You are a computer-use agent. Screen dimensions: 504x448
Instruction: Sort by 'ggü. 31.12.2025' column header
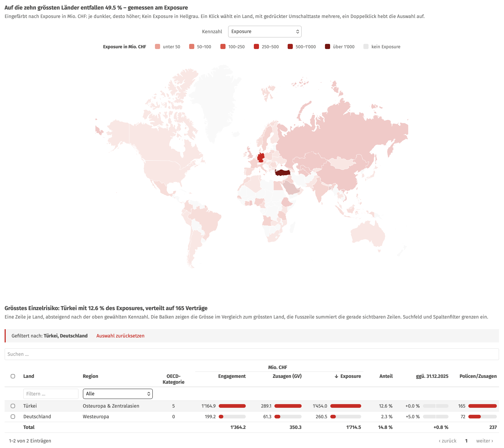[x=432, y=376]
